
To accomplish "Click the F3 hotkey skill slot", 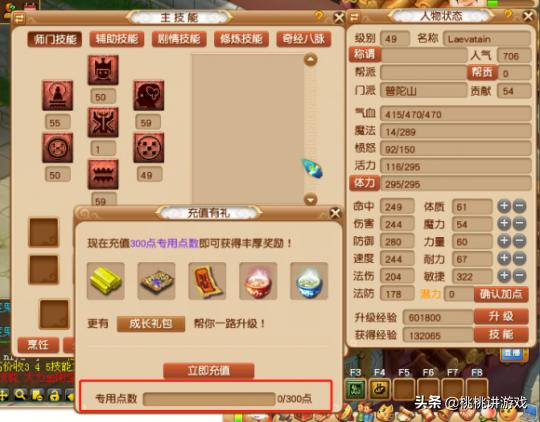I will click(355, 389).
